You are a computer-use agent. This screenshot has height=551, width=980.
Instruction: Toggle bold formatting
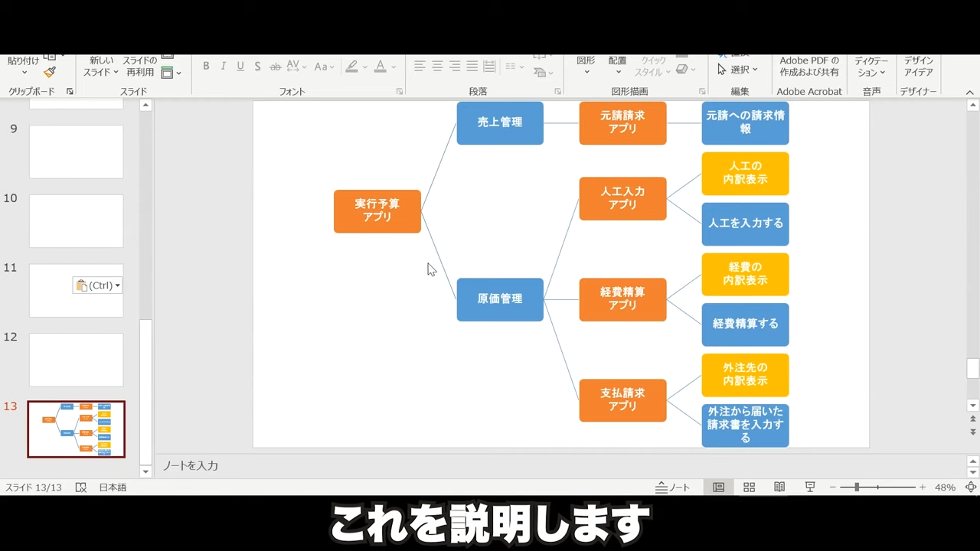(206, 67)
